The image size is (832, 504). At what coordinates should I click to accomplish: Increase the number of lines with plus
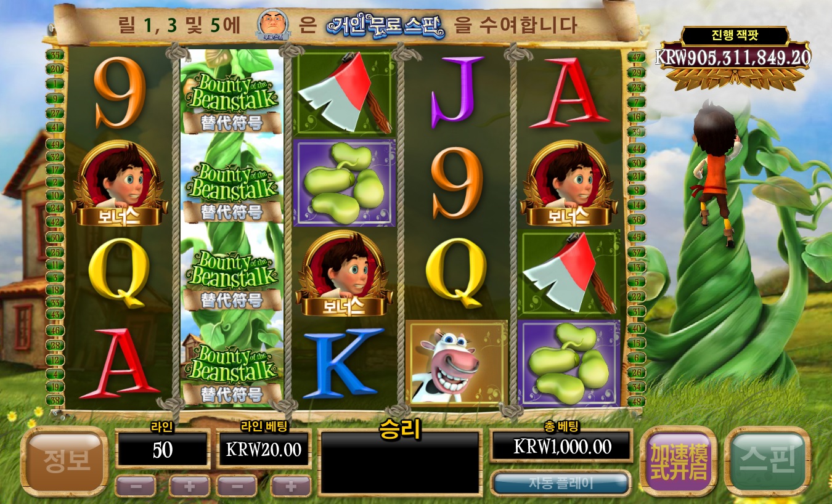pos(189,486)
